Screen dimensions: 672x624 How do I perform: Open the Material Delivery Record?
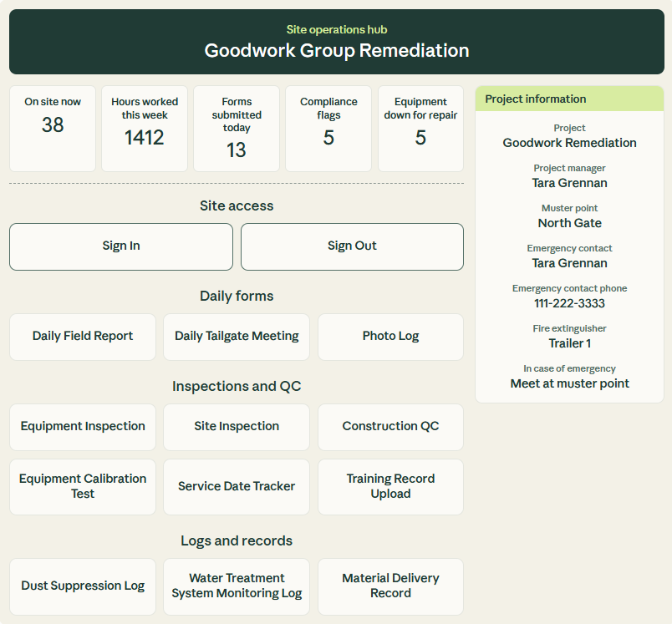pos(390,586)
